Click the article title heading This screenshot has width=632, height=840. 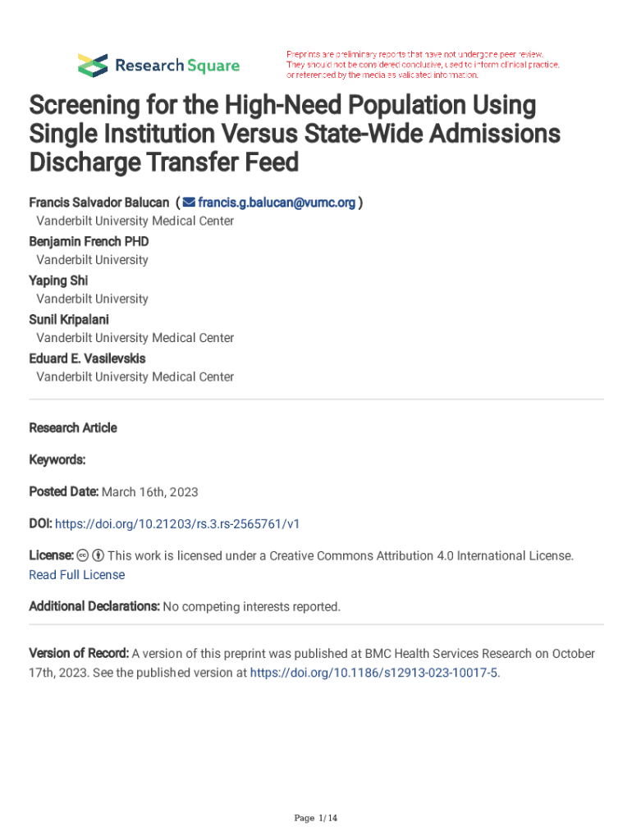[282, 134]
